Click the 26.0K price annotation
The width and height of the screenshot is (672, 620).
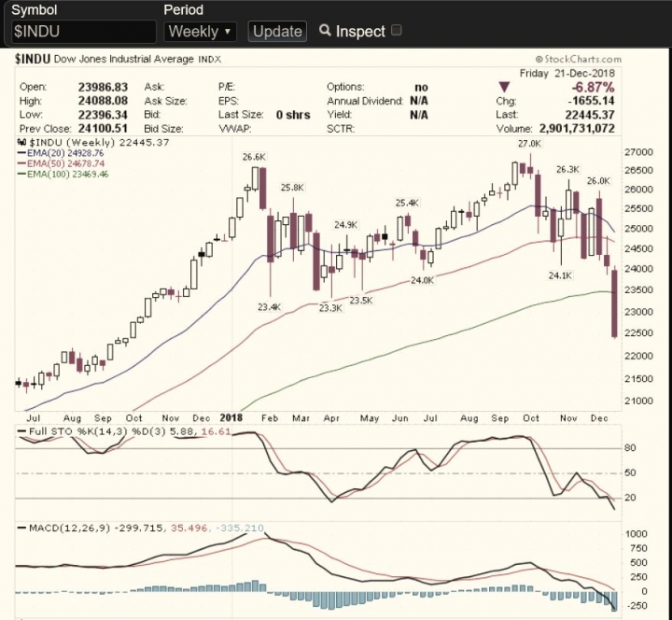[x=598, y=181]
